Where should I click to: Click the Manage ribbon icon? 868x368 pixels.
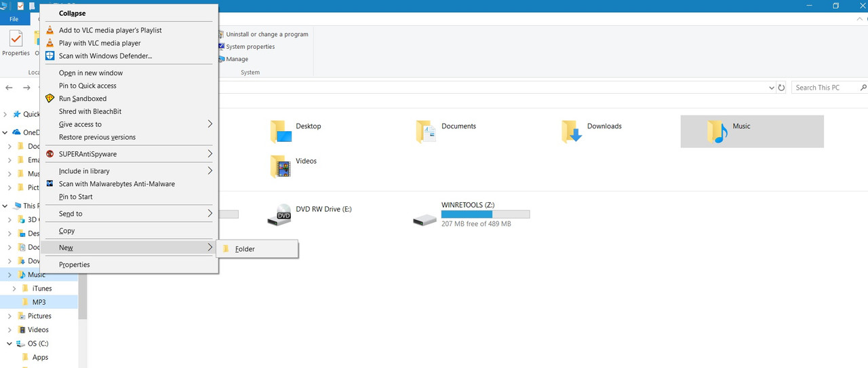point(221,59)
